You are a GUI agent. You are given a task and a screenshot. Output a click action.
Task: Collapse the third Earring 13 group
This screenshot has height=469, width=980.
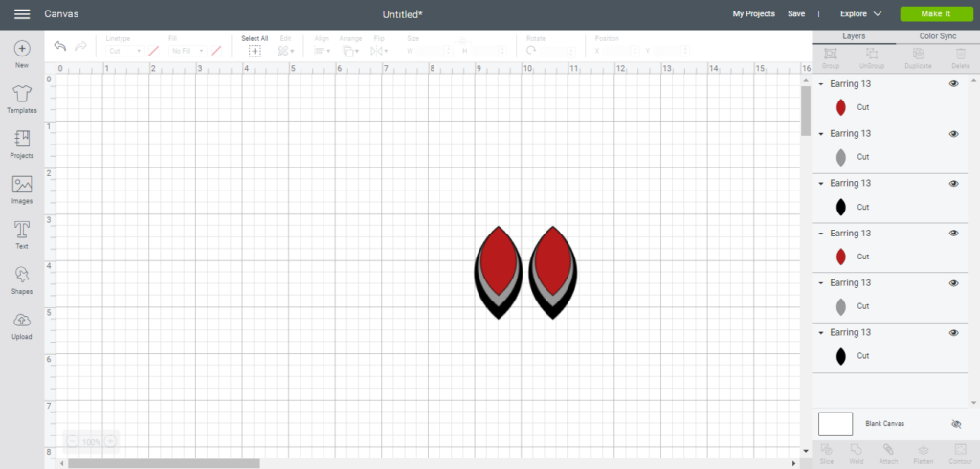(x=821, y=184)
